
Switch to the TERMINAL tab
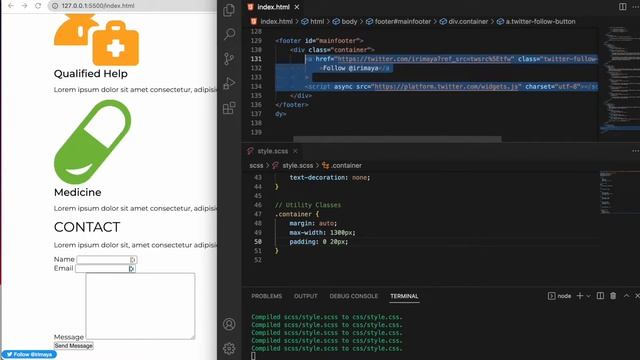coord(404,296)
